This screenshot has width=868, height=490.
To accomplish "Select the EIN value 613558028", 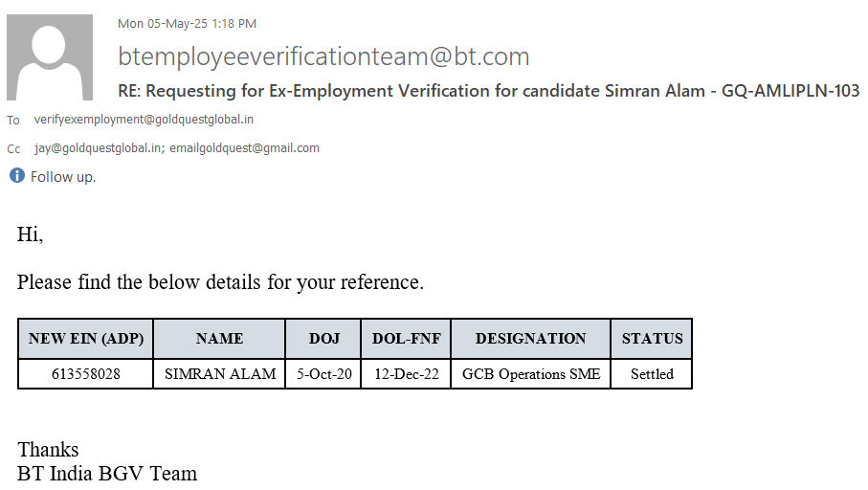I will pos(85,374).
